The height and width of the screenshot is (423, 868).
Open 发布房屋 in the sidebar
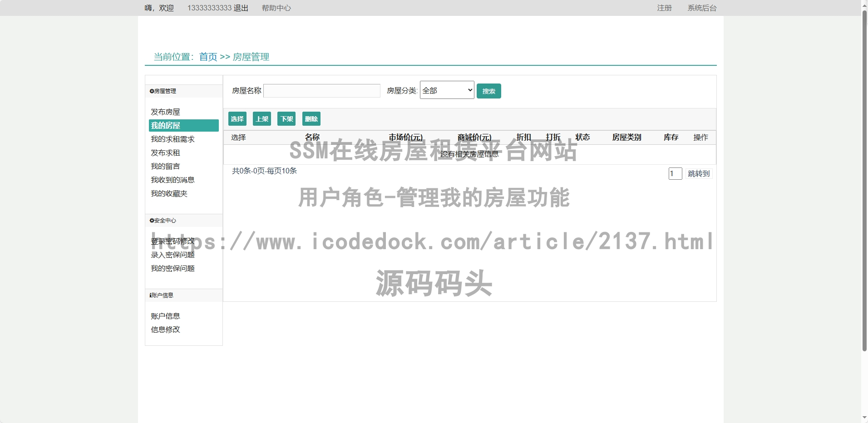pyautogui.click(x=165, y=112)
